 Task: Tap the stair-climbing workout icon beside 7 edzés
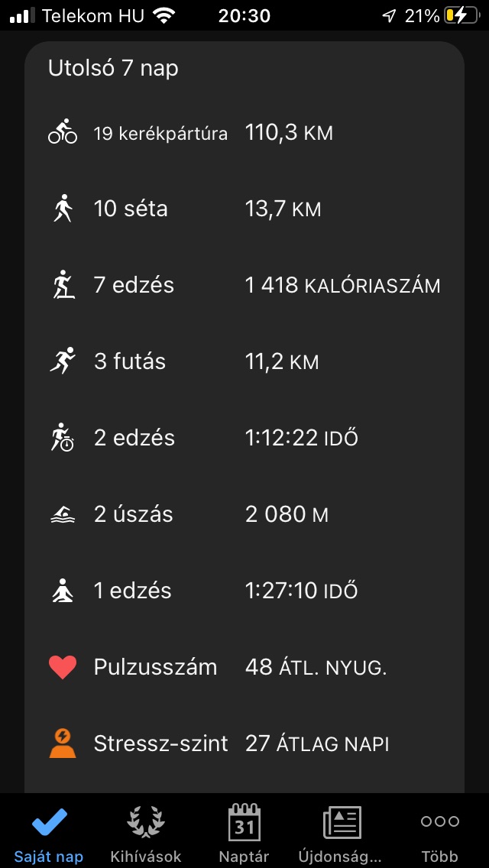[63, 285]
